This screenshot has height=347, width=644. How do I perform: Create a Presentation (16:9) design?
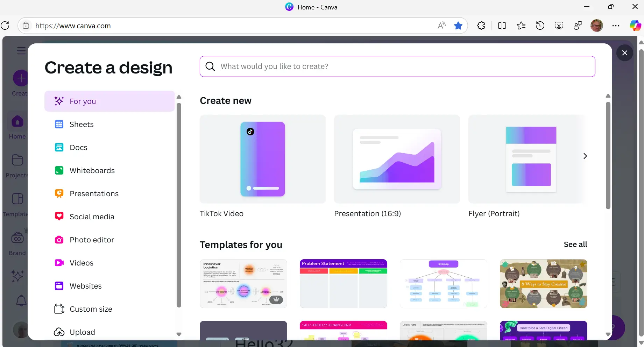(397, 159)
